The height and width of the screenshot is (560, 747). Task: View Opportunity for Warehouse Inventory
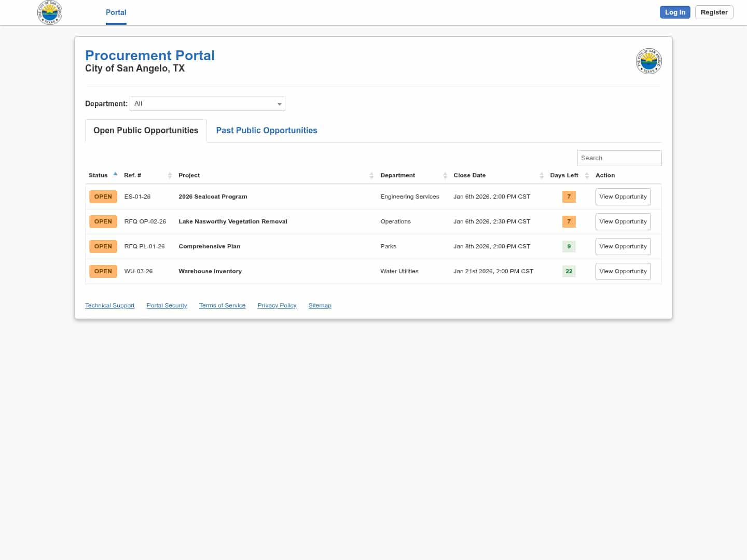tap(622, 272)
